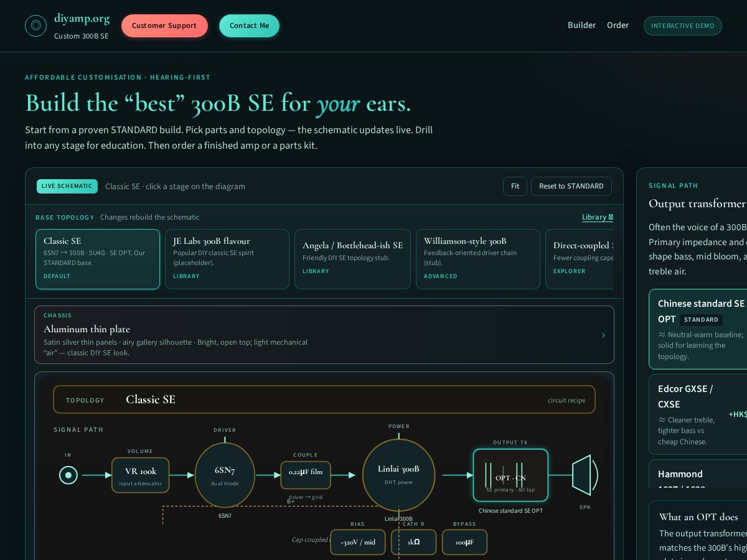
Task: Select the Hammond transformer option
Action: [698, 474]
